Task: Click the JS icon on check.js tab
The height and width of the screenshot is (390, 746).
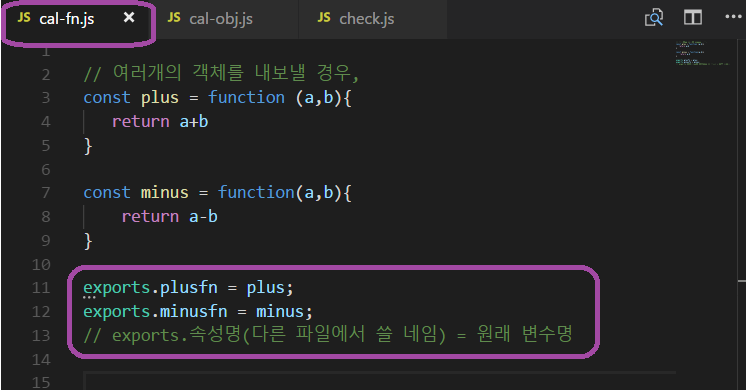Action: pyautogui.click(x=324, y=18)
